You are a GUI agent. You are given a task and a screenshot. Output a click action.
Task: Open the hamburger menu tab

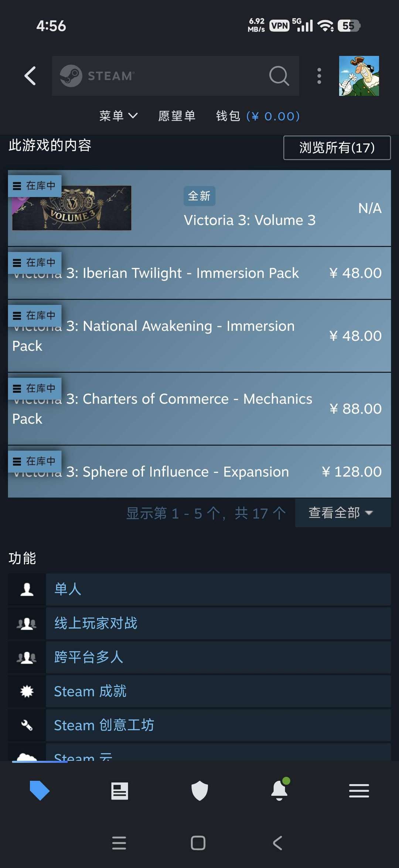pyautogui.click(x=359, y=791)
